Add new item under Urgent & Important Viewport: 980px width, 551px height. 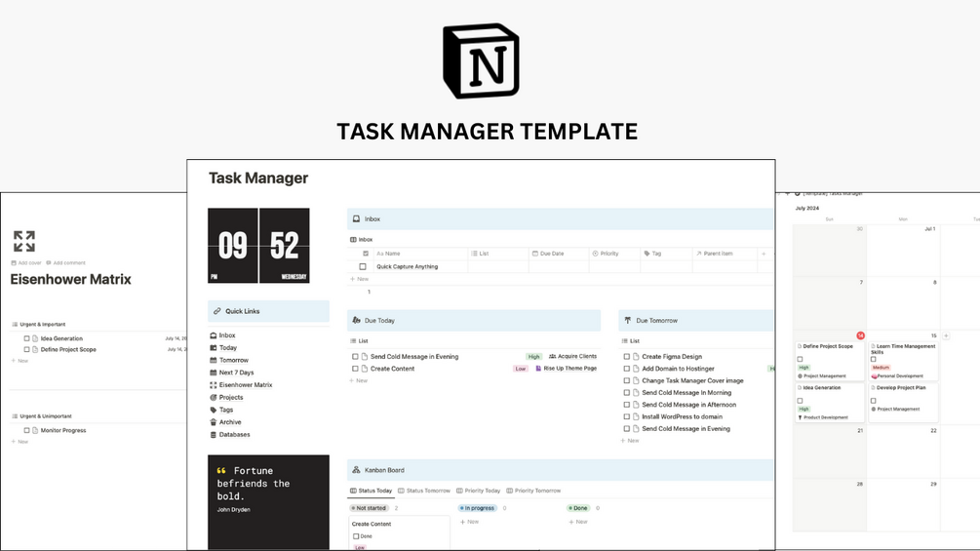pyautogui.click(x=20, y=361)
